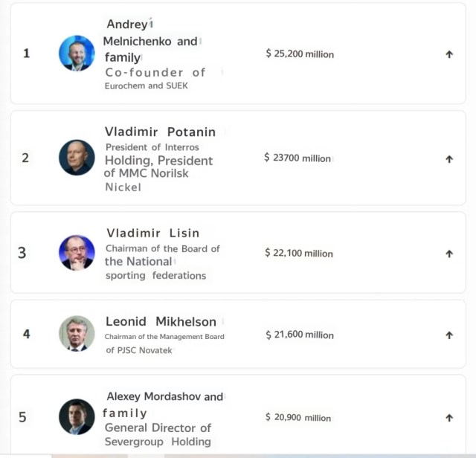Click Vladimir Lisin's avatar picture
Image resolution: width=476 pixels, height=458 pixels.
click(77, 253)
